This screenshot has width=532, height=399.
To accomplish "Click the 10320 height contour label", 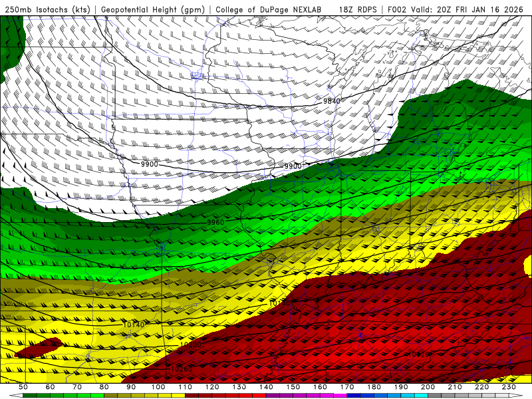I will tap(419, 354).
